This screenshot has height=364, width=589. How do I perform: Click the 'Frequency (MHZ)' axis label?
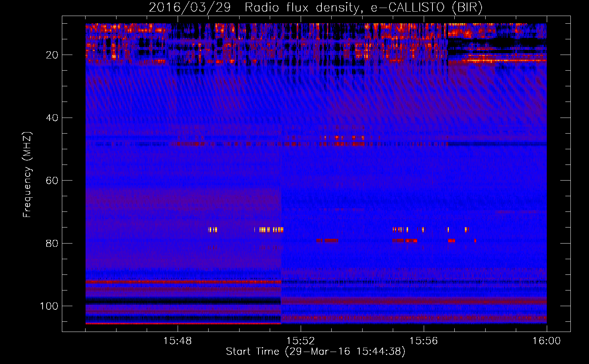click(x=27, y=174)
